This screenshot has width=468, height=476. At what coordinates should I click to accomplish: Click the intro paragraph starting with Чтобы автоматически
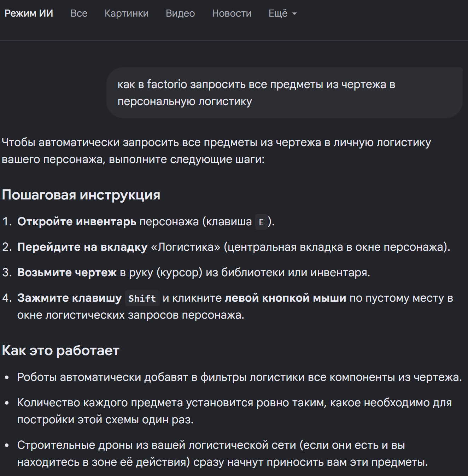click(x=216, y=151)
